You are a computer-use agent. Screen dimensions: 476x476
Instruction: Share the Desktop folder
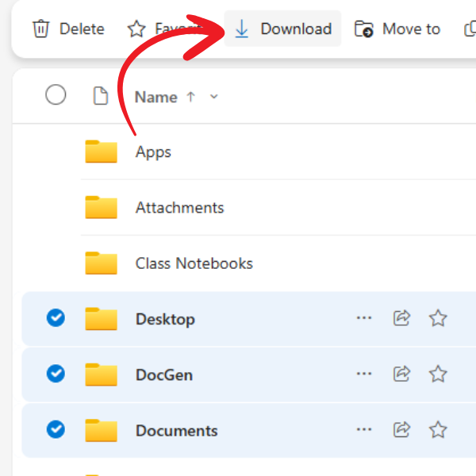pos(401,318)
